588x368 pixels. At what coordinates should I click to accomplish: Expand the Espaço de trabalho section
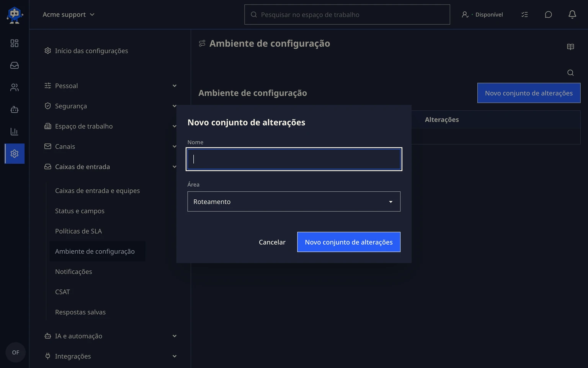click(x=111, y=127)
